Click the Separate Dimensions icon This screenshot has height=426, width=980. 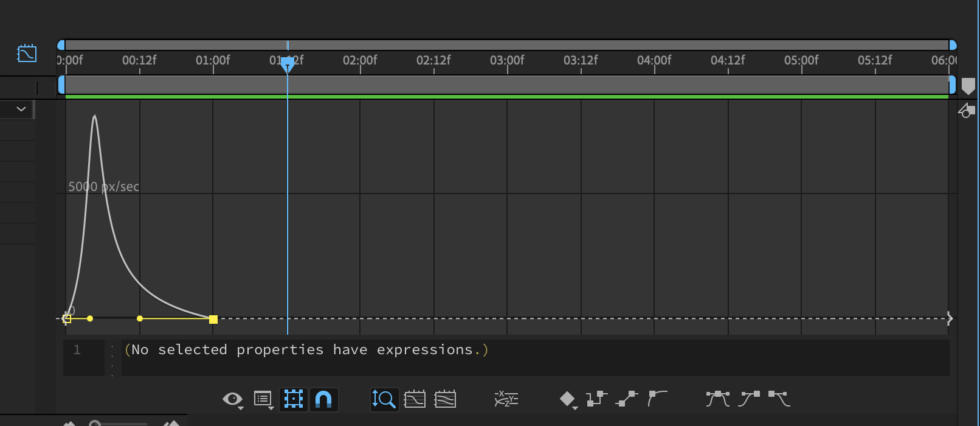[506, 399]
